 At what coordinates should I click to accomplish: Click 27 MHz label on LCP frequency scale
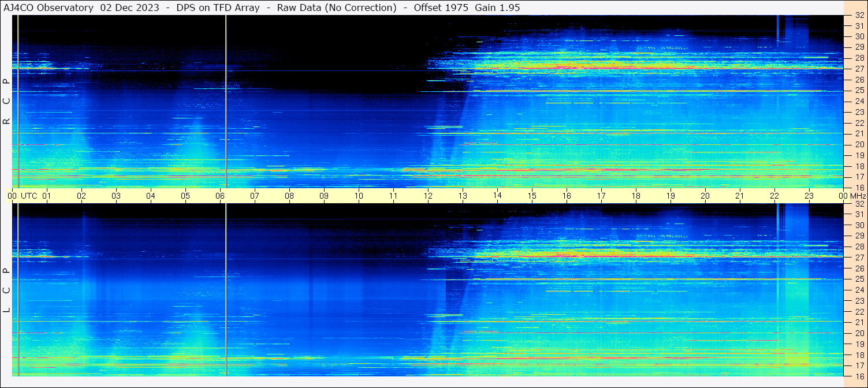click(x=859, y=258)
